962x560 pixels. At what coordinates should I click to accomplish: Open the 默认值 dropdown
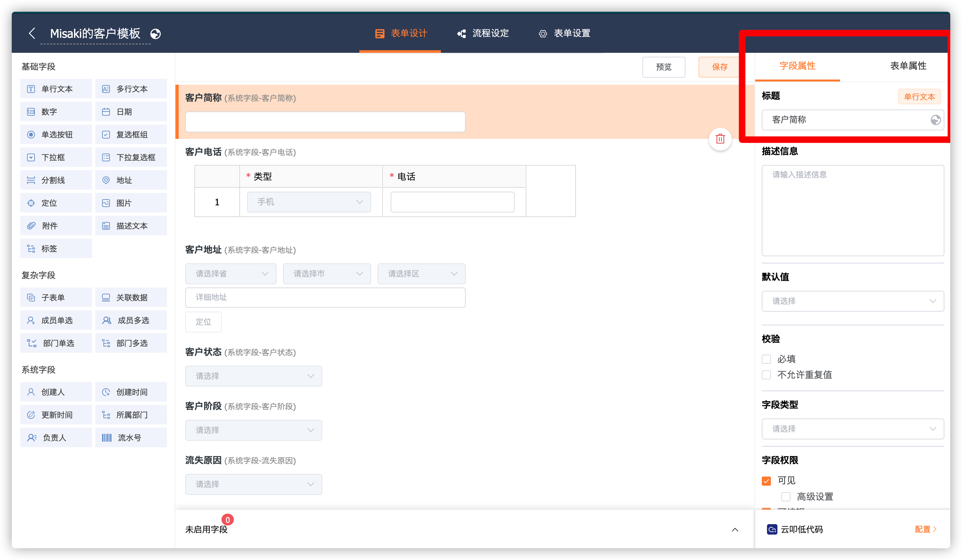(852, 301)
